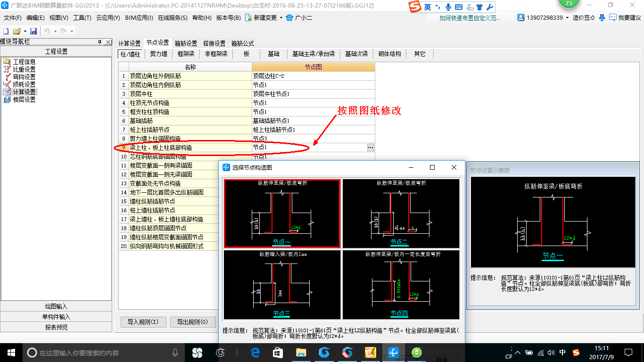
Task: Expand the Undo history dropdown arrow
Action: click(55, 31)
